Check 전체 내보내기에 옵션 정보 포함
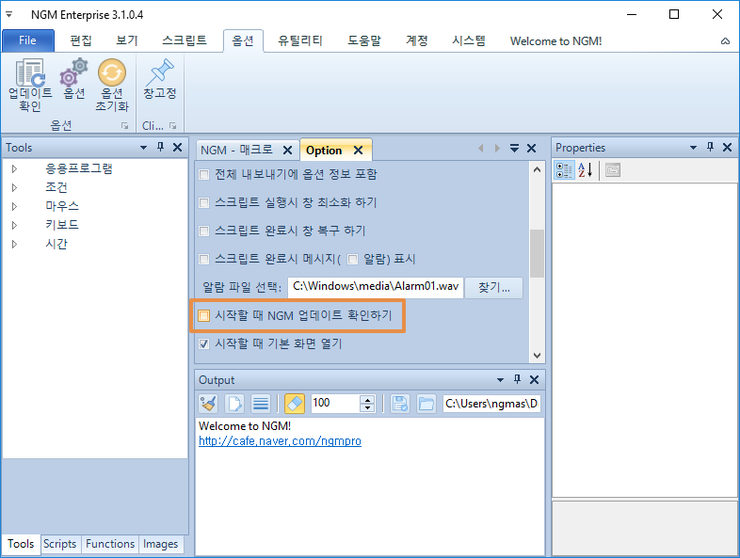Viewport: 740px width, 558px height. pyautogui.click(x=204, y=175)
